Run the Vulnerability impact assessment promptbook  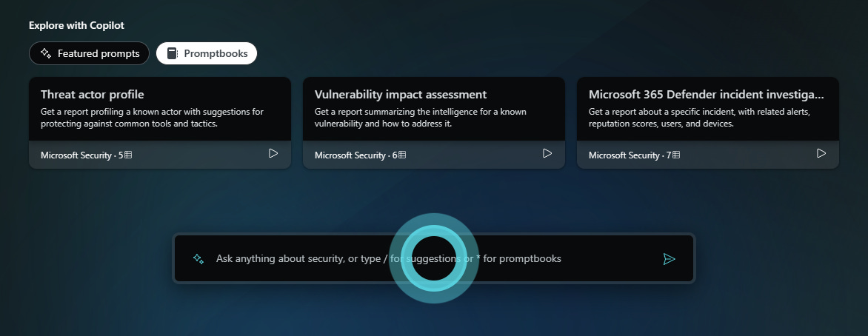[x=547, y=153]
